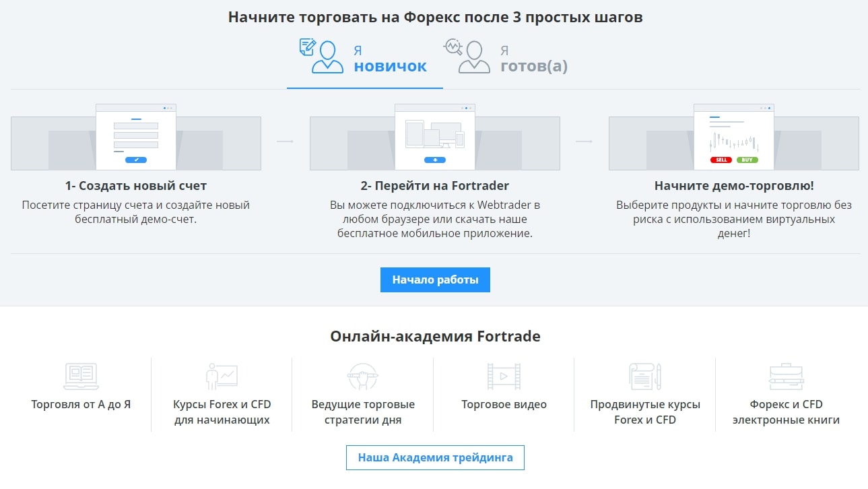The width and height of the screenshot is (868, 489).
Task: Click the open book laptop icon
Action: 81,377
